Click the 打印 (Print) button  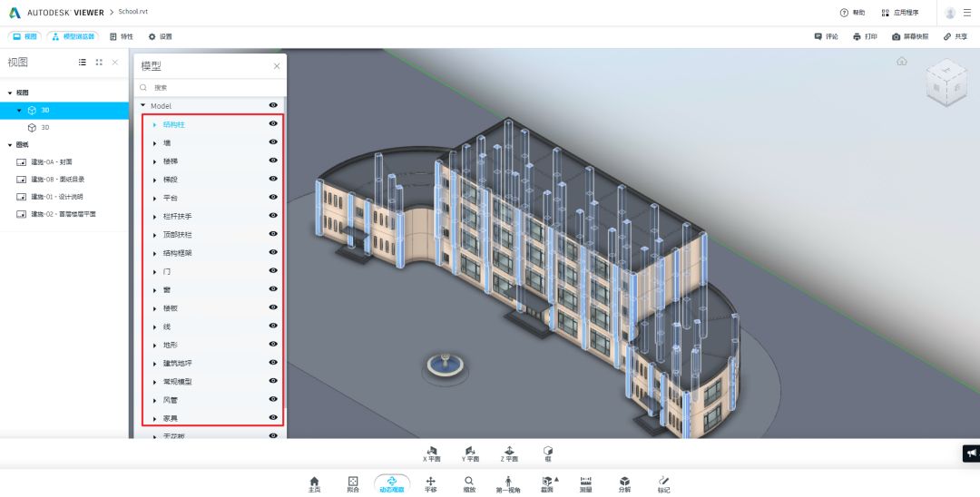point(865,37)
